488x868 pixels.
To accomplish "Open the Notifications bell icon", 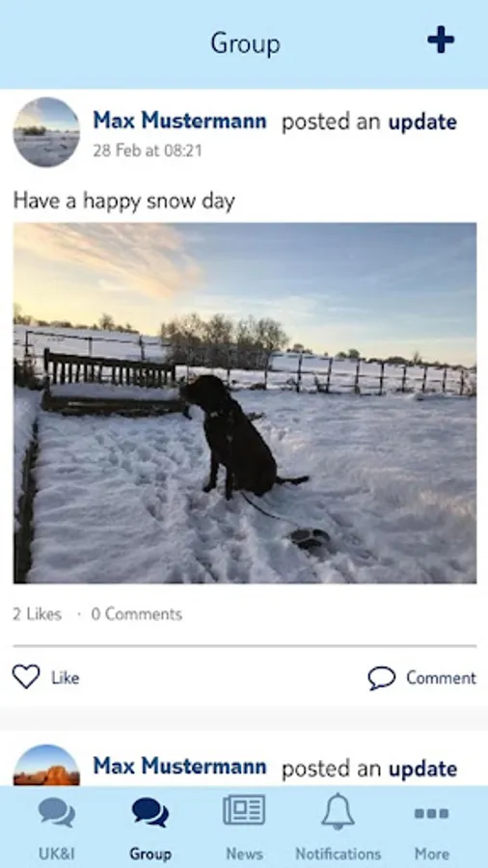I will point(338,811).
